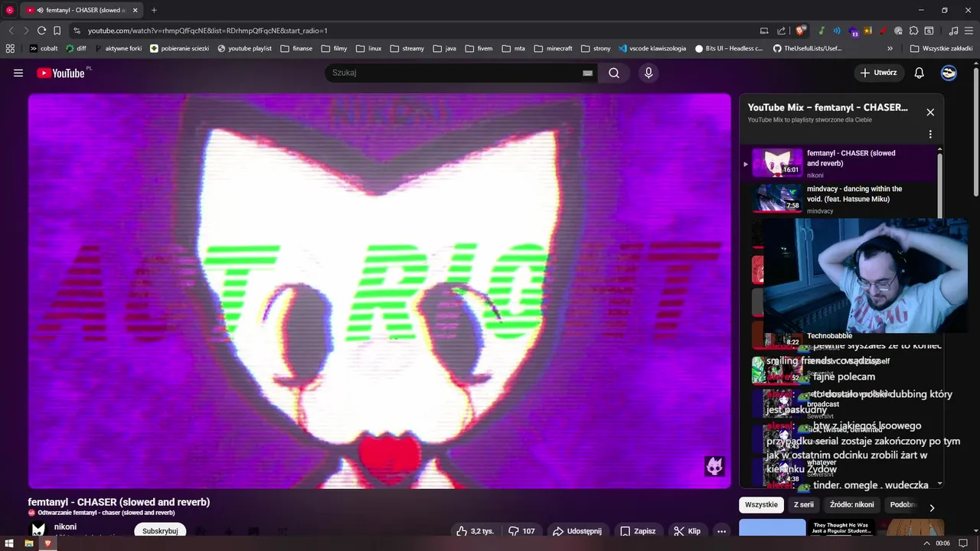Open the browser extensions puzzle icon
The height and width of the screenshot is (551, 980).
click(913, 31)
